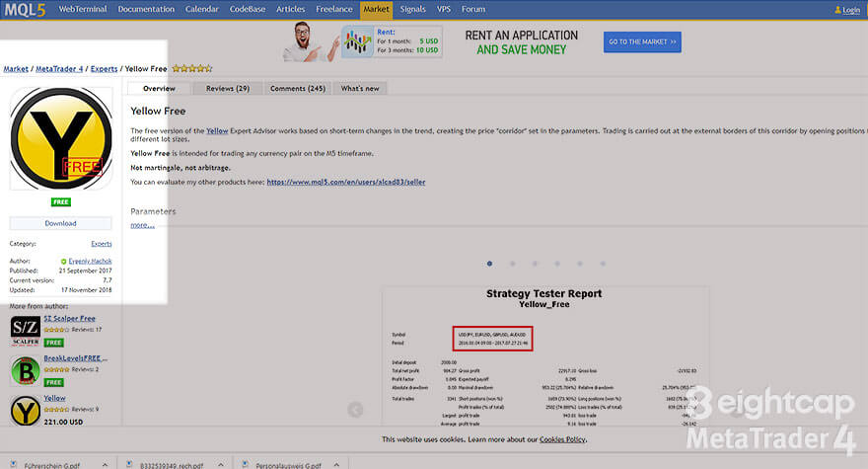
Task: Open the Experts category link
Action: (x=102, y=244)
